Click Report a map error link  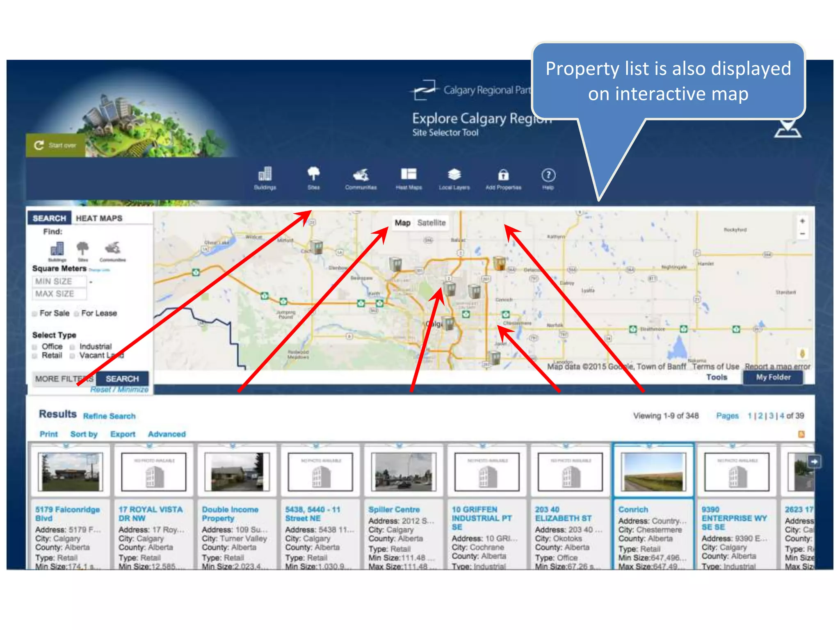[778, 366]
